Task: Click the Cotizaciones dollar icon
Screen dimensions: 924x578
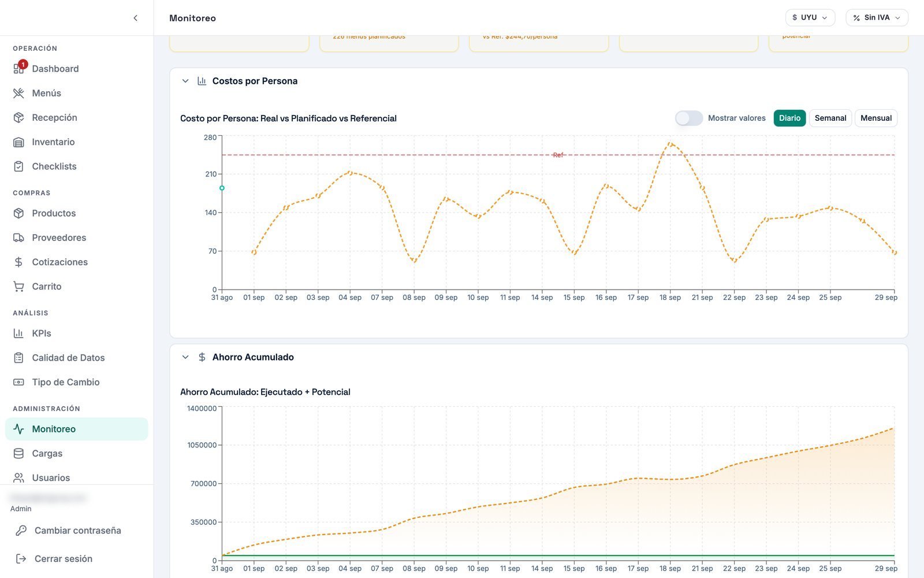Action: coord(18,262)
